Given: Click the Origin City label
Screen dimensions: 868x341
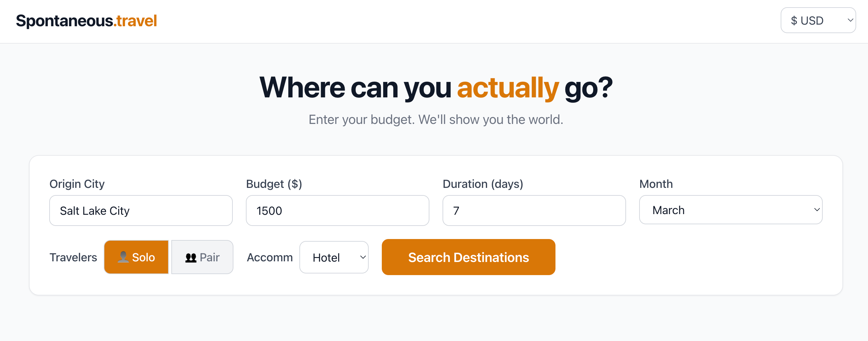Looking at the screenshot, I should click(77, 184).
